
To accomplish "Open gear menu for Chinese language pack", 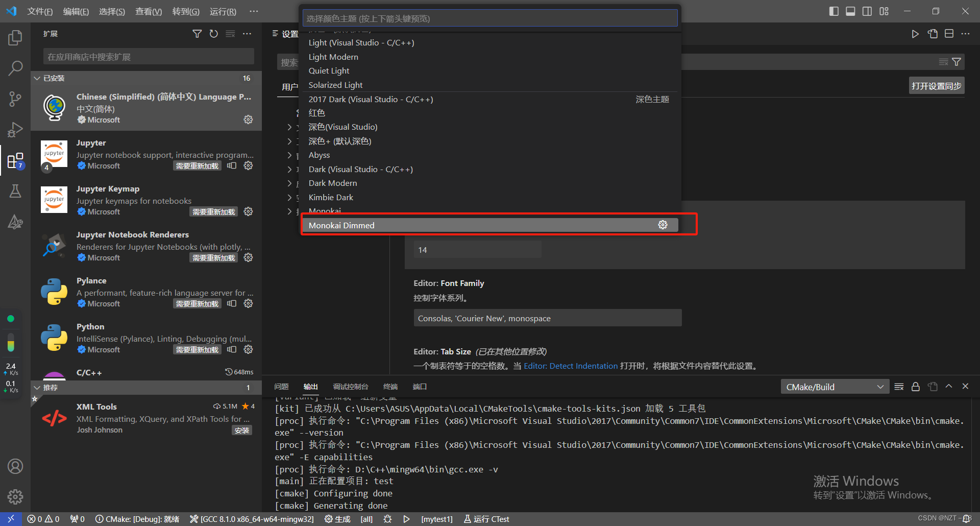I will [248, 119].
